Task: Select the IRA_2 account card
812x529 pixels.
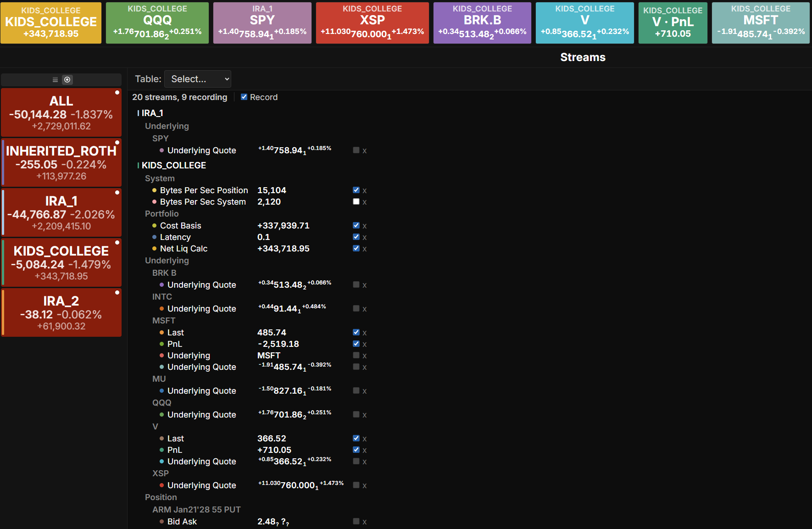Action: click(61, 312)
